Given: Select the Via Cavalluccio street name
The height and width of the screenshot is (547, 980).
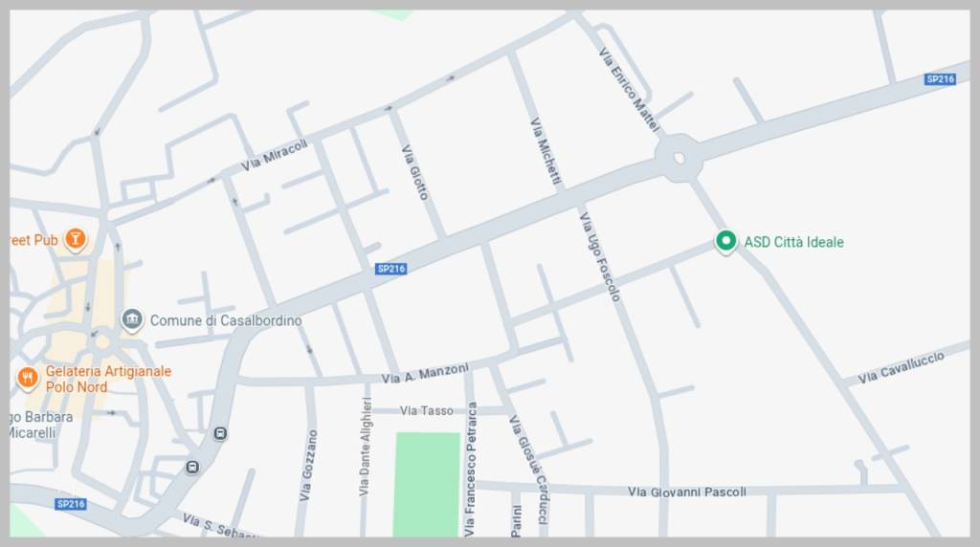Looking at the screenshot, I should tap(901, 368).
